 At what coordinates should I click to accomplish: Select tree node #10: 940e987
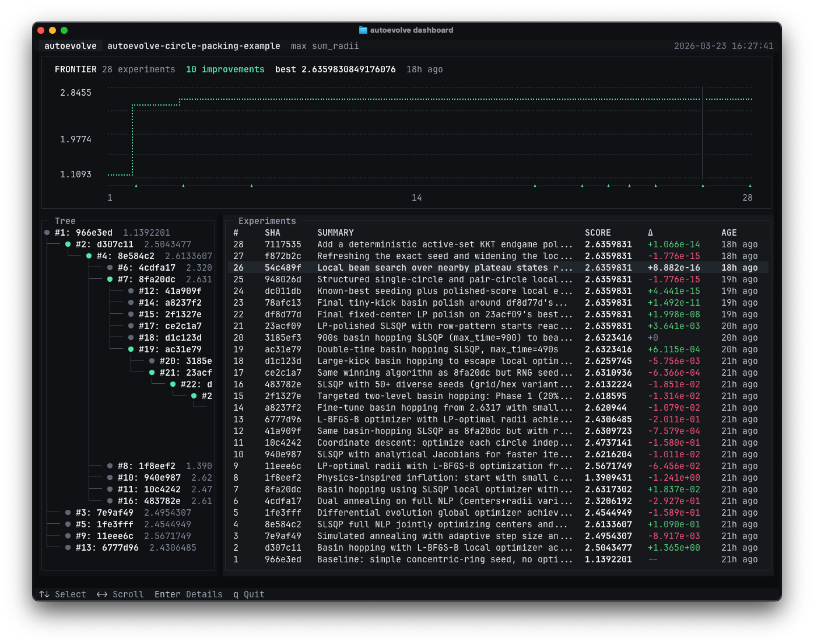[160, 478]
